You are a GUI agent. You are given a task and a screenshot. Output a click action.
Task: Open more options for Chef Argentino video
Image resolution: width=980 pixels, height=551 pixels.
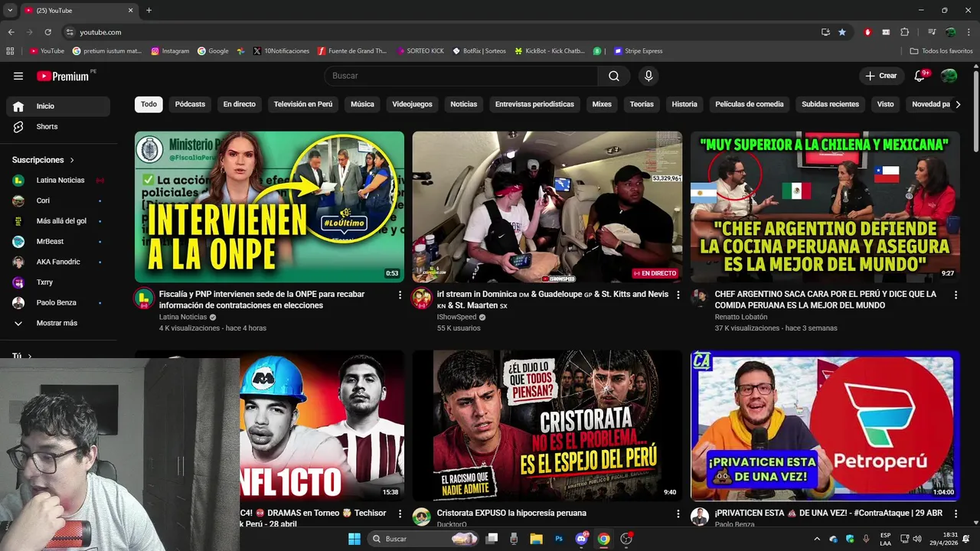click(955, 295)
